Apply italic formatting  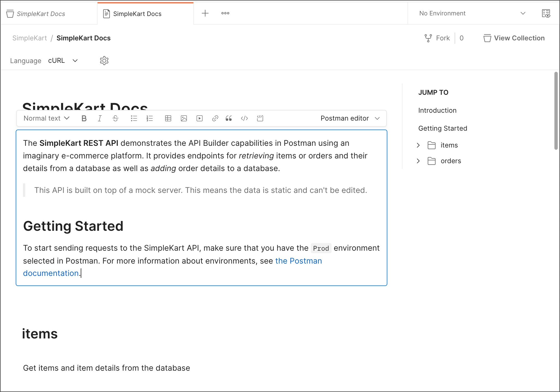coord(99,118)
